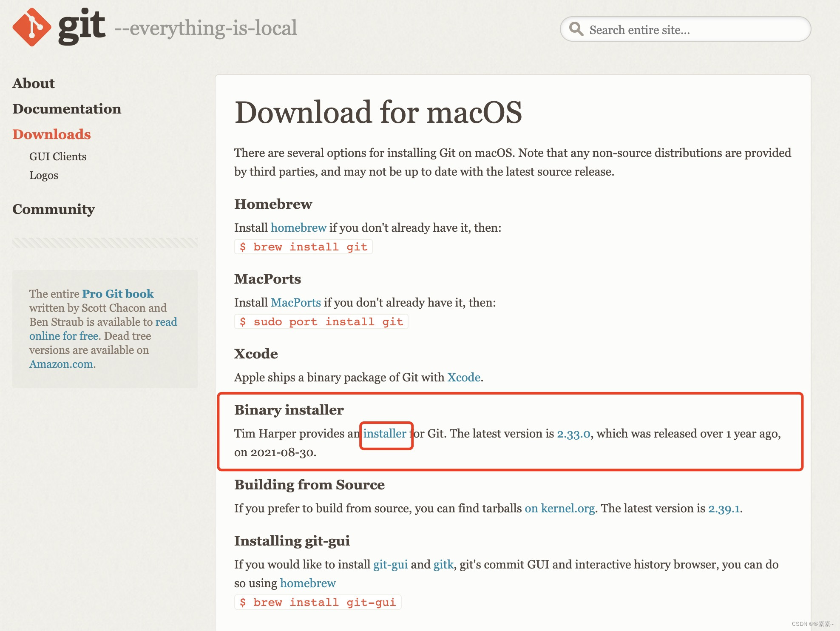Open the Community menu item
This screenshot has width=840, height=631.
[54, 209]
